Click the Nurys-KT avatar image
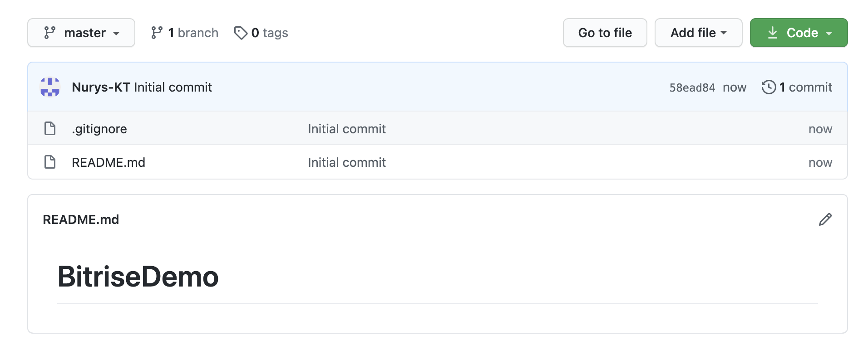 50,87
